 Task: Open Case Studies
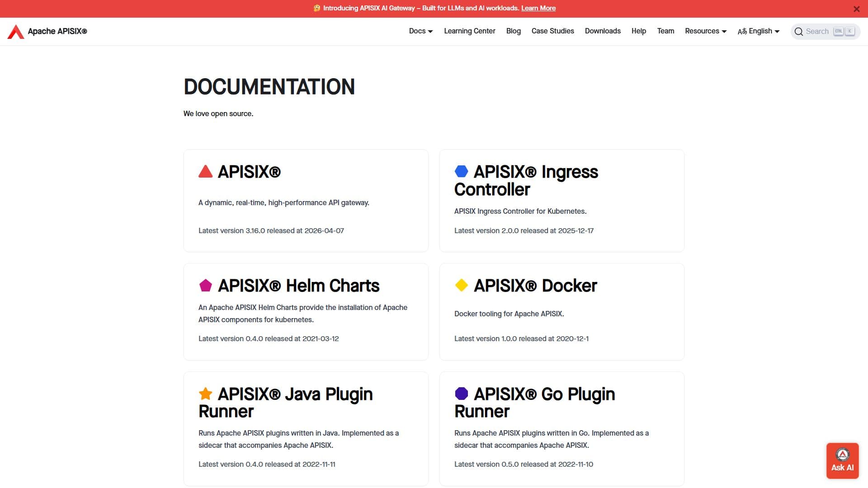coord(552,31)
